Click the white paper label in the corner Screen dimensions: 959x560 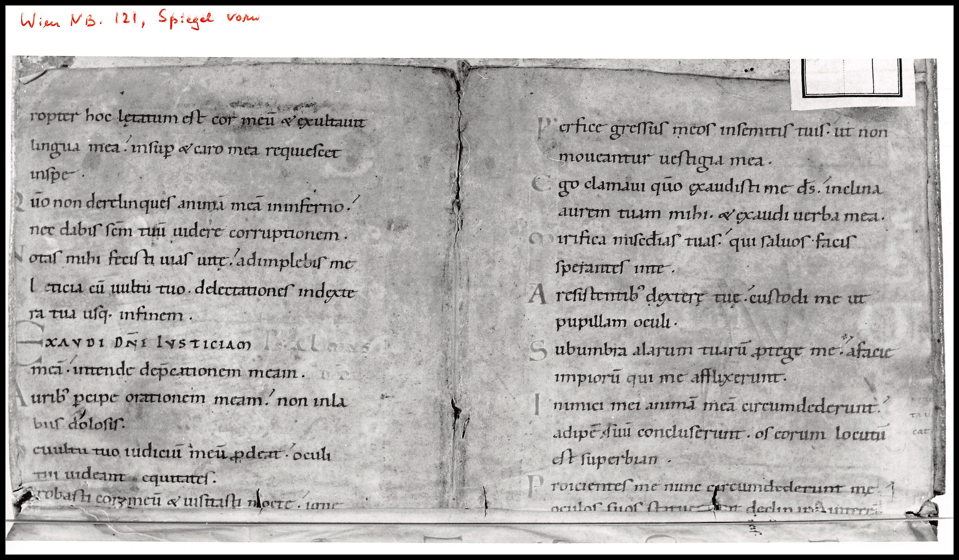tap(853, 84)
